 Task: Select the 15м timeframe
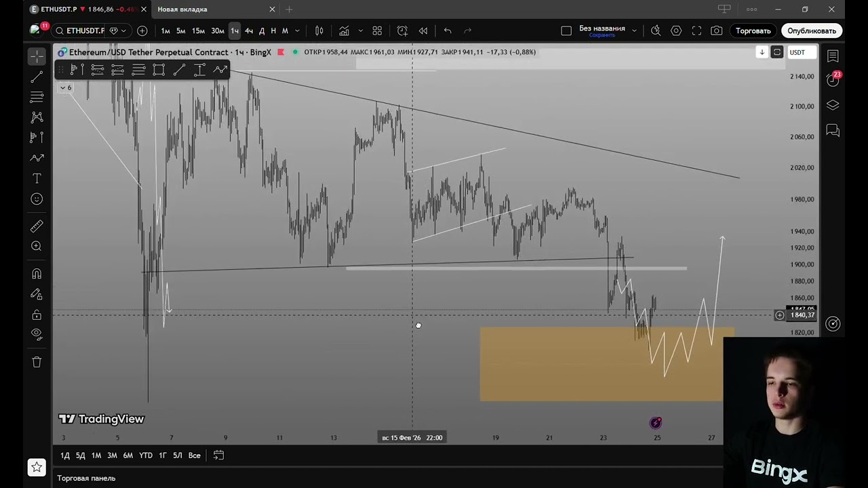[x=198, y=30]
